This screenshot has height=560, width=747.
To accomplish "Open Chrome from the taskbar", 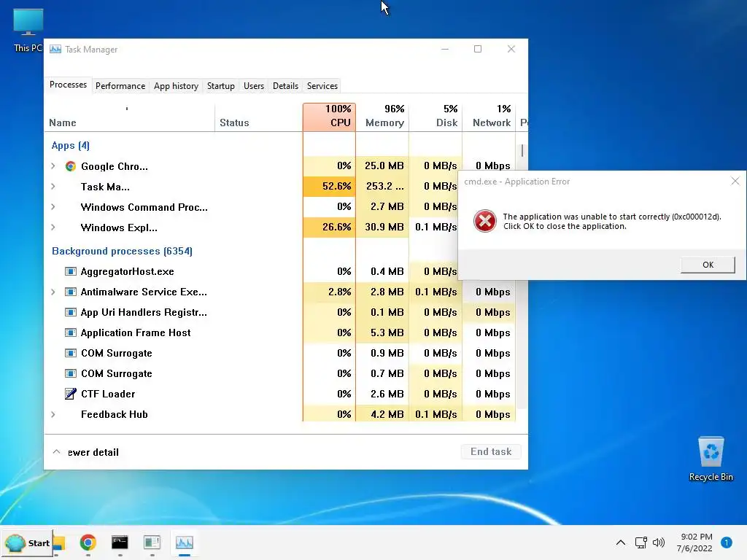I will [88, 542].
